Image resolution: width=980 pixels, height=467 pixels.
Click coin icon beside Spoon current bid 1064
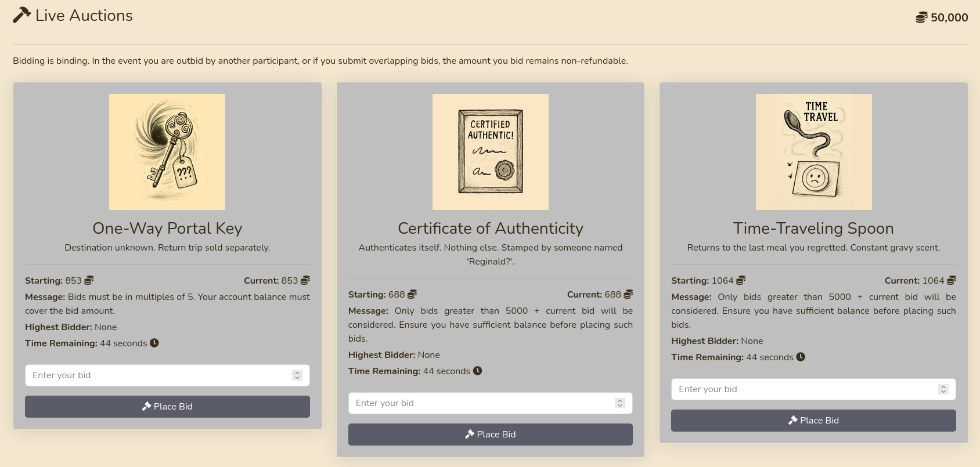(952, 281)
